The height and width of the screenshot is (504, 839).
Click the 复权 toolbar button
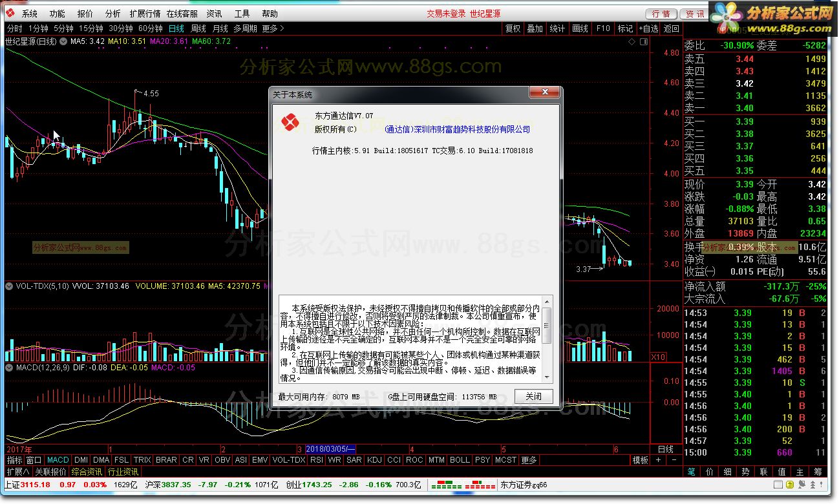[x=513, y=28]
